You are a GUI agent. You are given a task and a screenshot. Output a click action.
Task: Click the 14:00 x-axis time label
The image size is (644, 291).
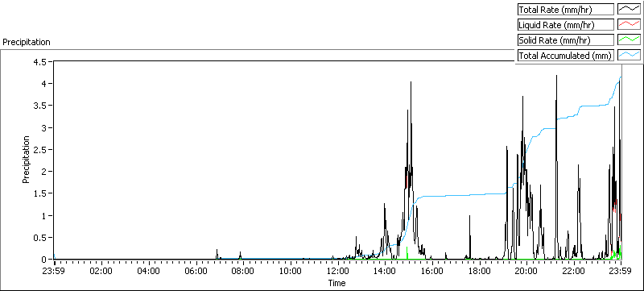point(385,271)
